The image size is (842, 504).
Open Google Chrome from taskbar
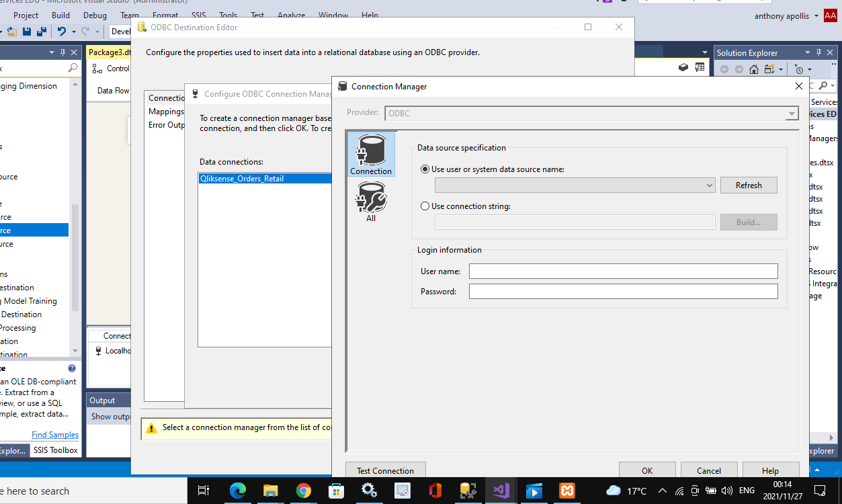[303, 491]
